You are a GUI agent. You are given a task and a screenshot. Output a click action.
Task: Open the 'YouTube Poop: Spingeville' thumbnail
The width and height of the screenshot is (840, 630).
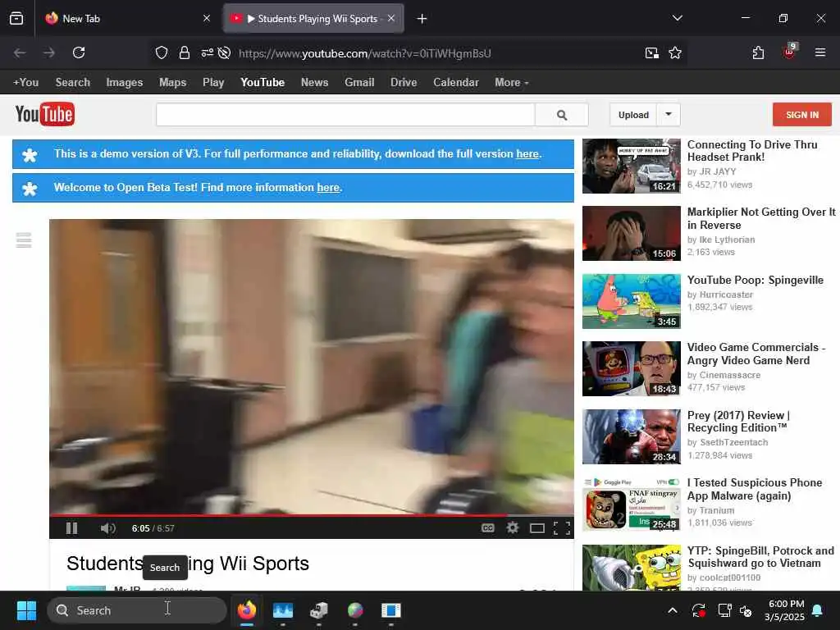coord(631,301)
